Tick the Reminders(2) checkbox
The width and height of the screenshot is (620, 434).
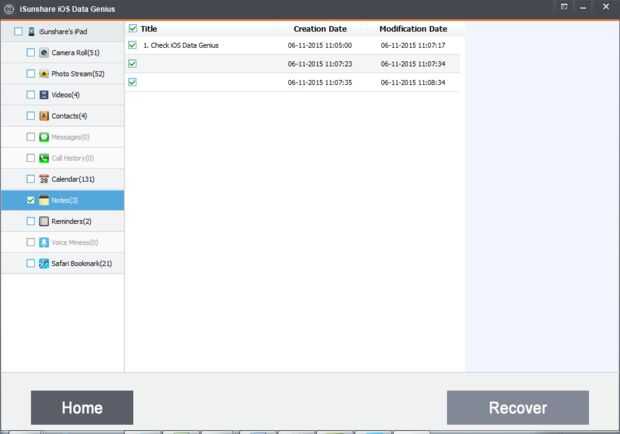[x=30, y=221]
